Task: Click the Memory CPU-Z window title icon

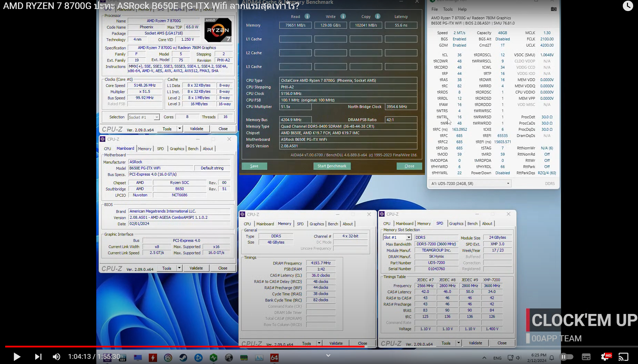Action: click(x=242, y=214)
